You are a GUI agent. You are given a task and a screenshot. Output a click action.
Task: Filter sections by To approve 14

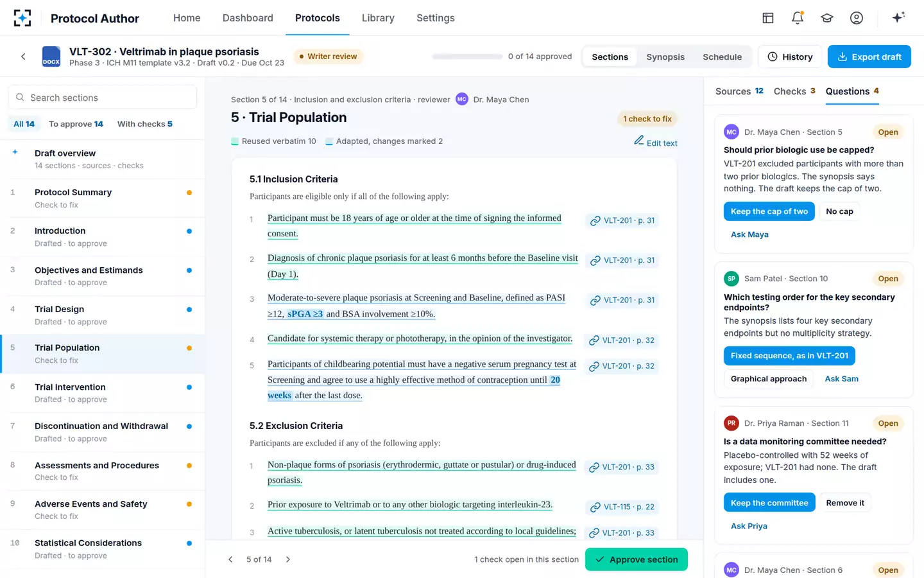click(x=76, y=124)
